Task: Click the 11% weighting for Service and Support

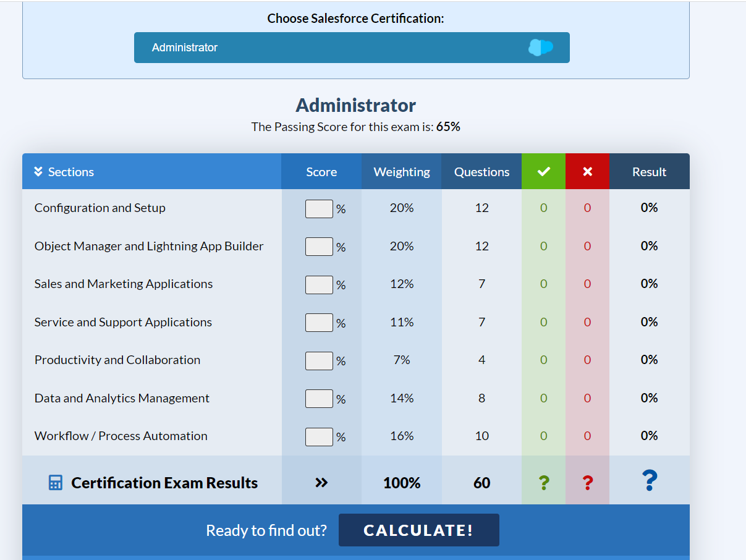Action: [x=402, y=322]
